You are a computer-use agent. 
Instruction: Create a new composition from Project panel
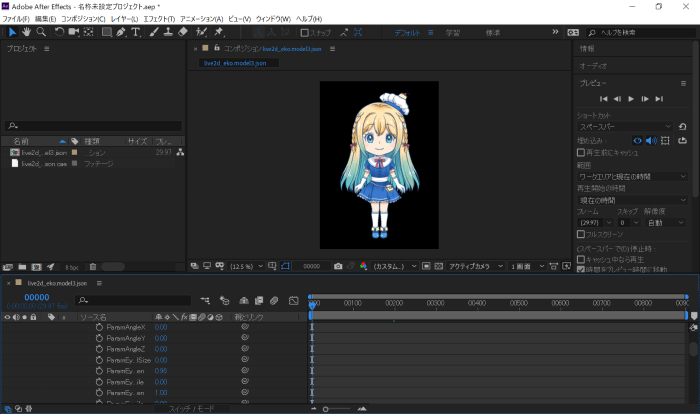(x=36, y=267)
